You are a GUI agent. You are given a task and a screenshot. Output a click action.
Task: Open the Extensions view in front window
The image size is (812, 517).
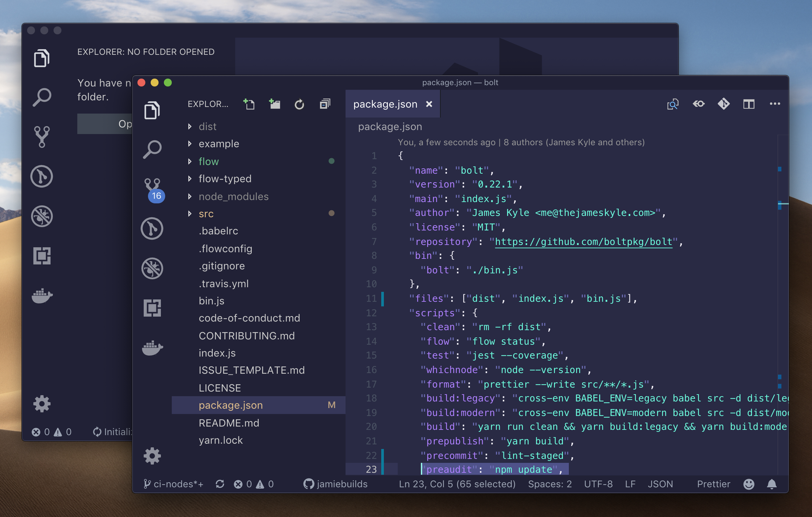coord(152,308)
